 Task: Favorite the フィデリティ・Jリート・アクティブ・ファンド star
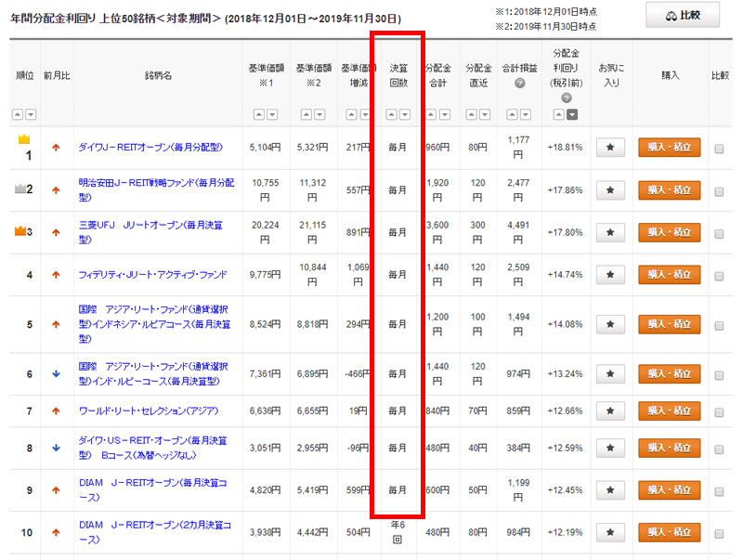609,275
